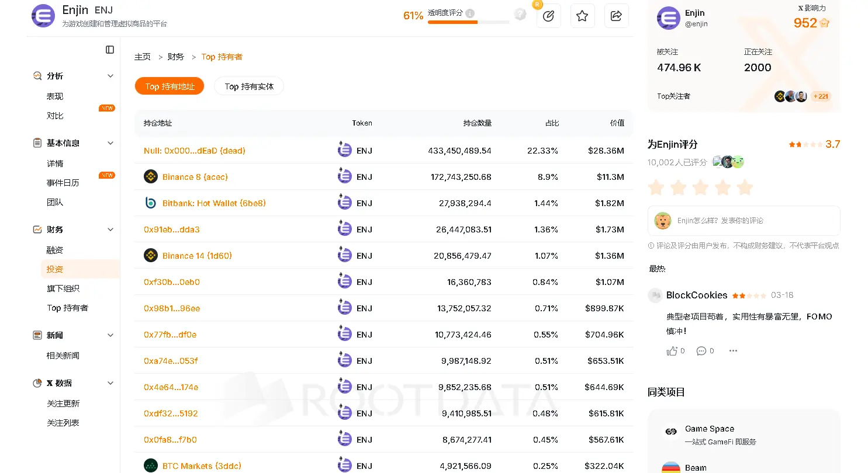The height and width of the screenshot is (473, 868).
Task: Collapse the sidebar with panel icon
Action: pos(110,50)
